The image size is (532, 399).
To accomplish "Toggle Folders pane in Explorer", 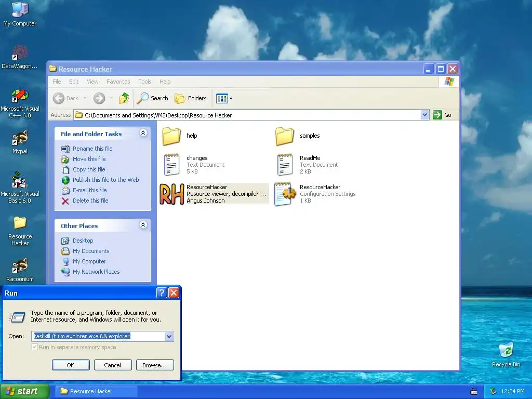I will coord(191,98).
